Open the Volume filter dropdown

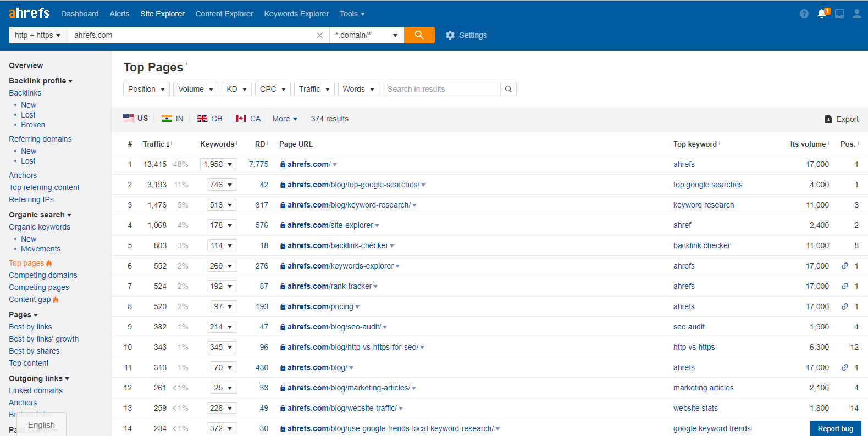click(196, 89)
